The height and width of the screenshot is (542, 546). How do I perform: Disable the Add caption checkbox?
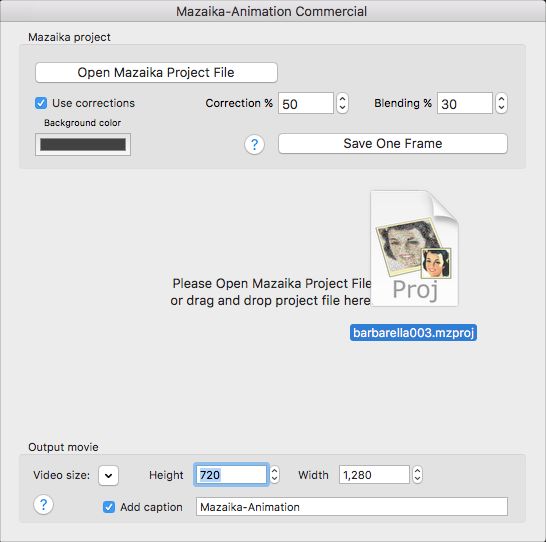pyautogui.click(x=109, y=507)
